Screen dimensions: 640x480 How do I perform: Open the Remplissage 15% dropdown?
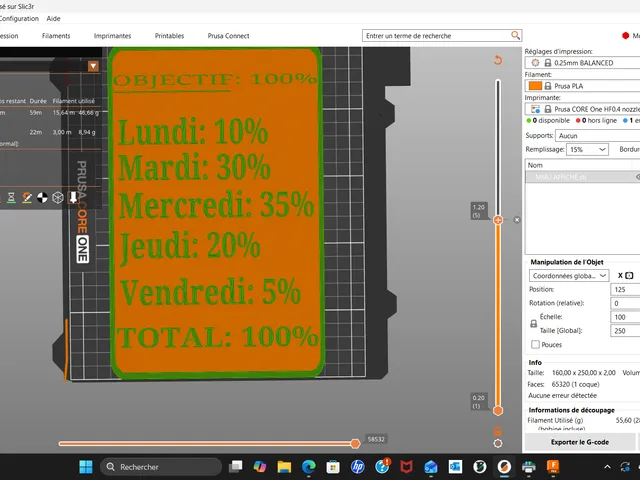point(587,149)
